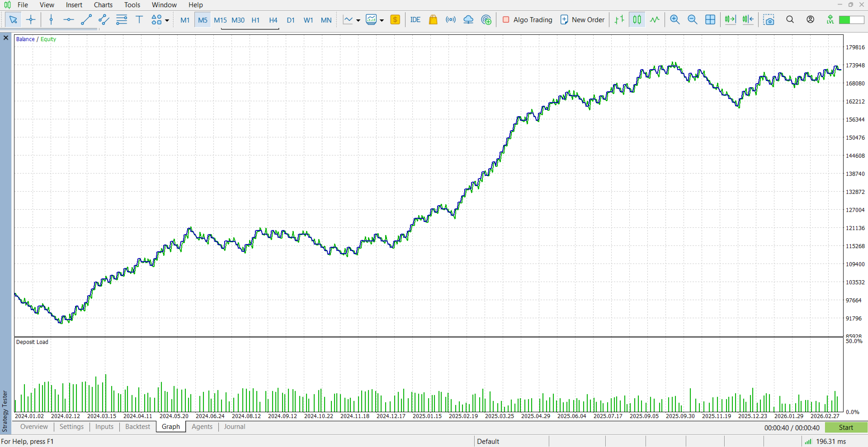Open the indicators list icon
The image size is (868, 447).
[371, 19]
